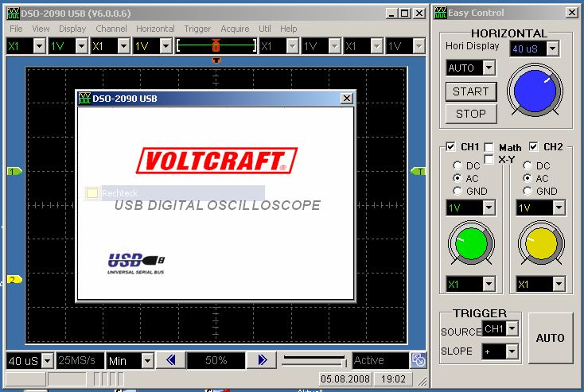Open the Channel menu
The width and height of the screenshot is (584, 392).
(111, 29)
